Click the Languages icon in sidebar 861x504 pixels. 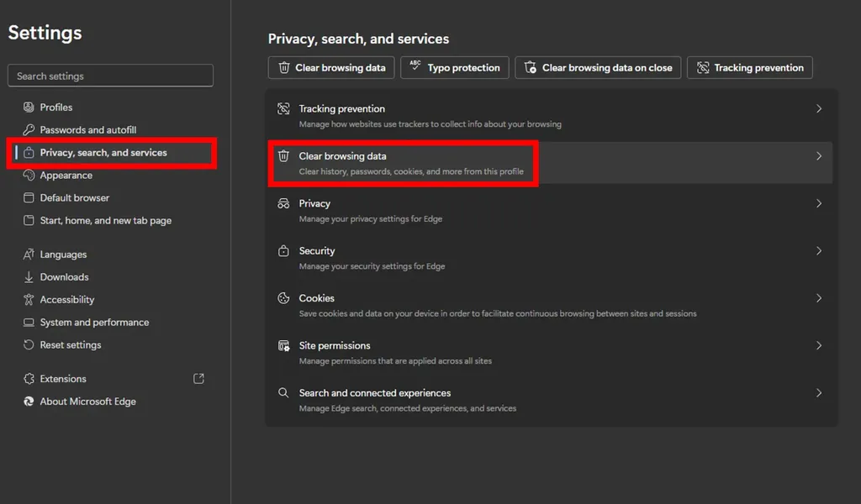click(29, 255)
